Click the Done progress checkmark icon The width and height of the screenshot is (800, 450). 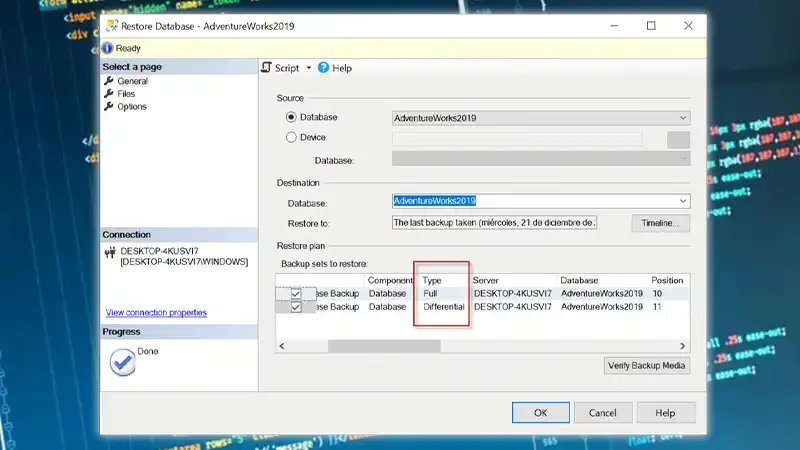[122, 362]
